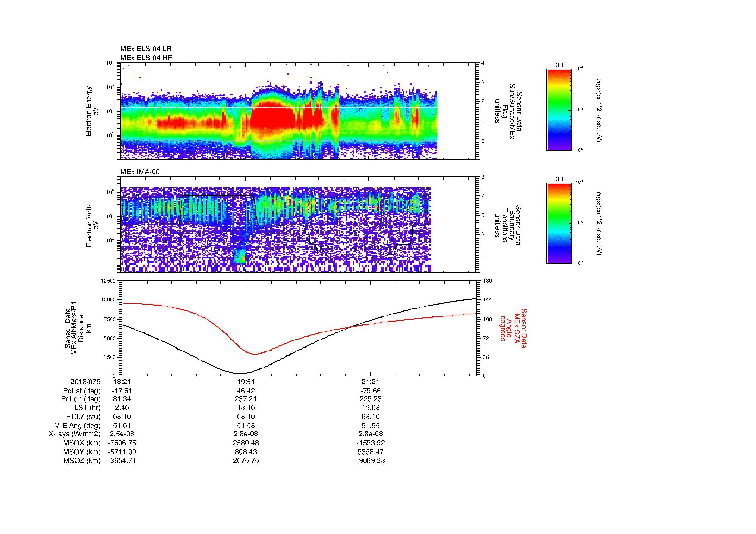Click the PdLon value '237.21'

pyautogui.click(x=246, y=399)
